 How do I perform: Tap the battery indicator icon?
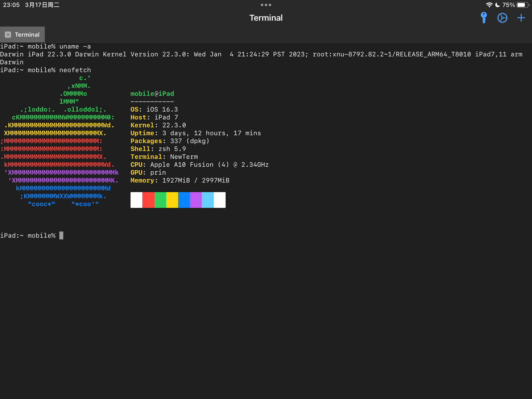point(522,5)
